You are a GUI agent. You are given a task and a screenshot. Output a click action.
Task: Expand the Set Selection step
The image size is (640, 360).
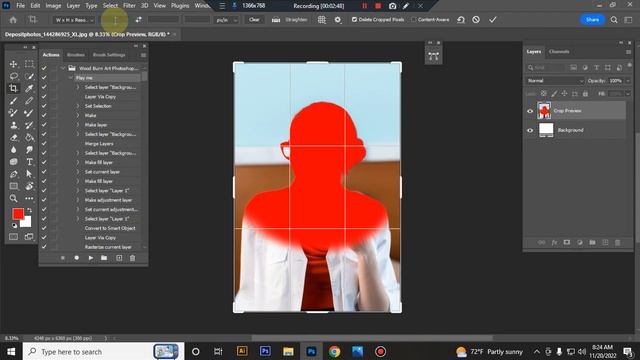coord(78,106)
